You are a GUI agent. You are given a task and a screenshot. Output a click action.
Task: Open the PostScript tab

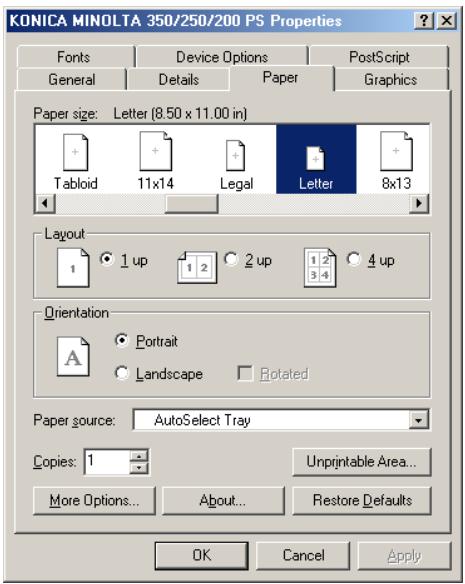[x=379, y=57]
